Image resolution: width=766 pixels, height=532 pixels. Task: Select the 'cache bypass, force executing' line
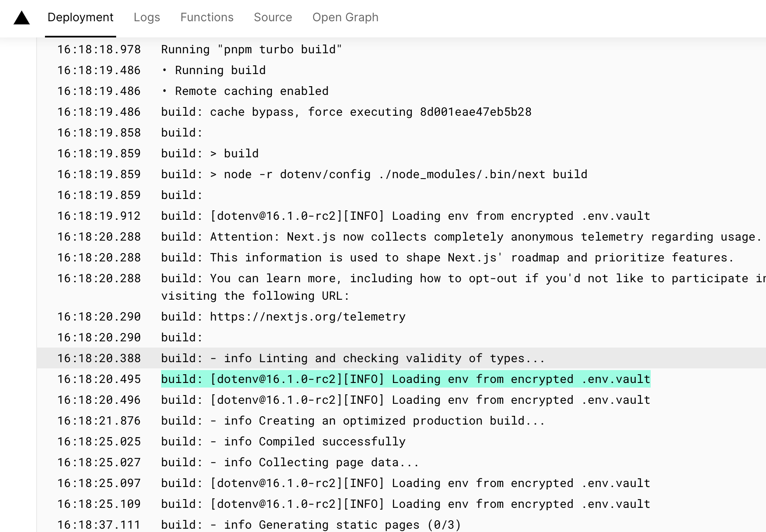(346, 112)
